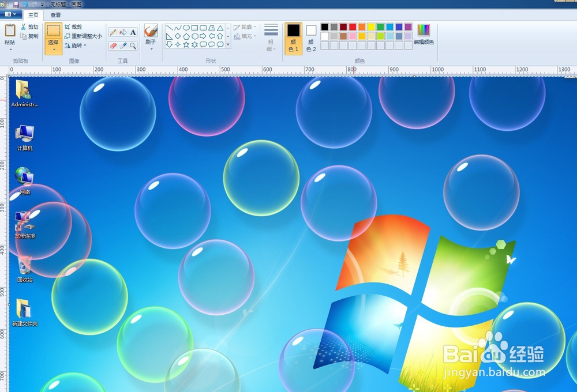Image resolution: width=577 pixels, height=392 pixels.
Task: Click Broadband connection (宽带连接) icon on canvas
Action: (x=25, y=225)
